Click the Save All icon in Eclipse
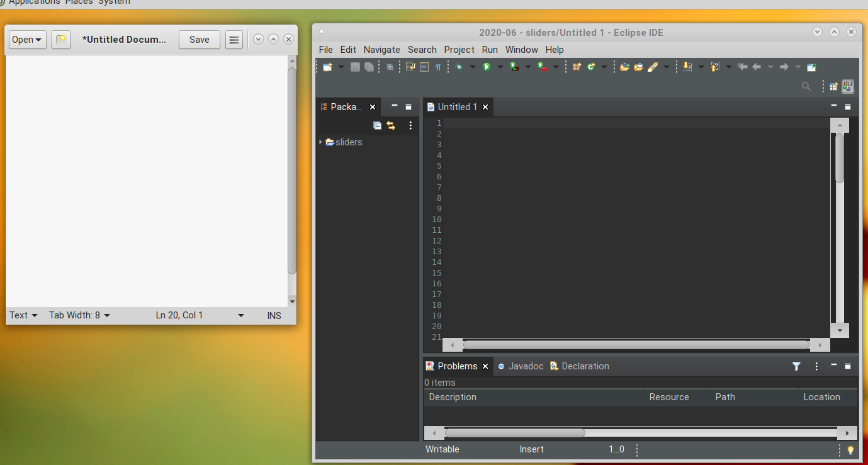The image size is (868, 465). [369, 67]
